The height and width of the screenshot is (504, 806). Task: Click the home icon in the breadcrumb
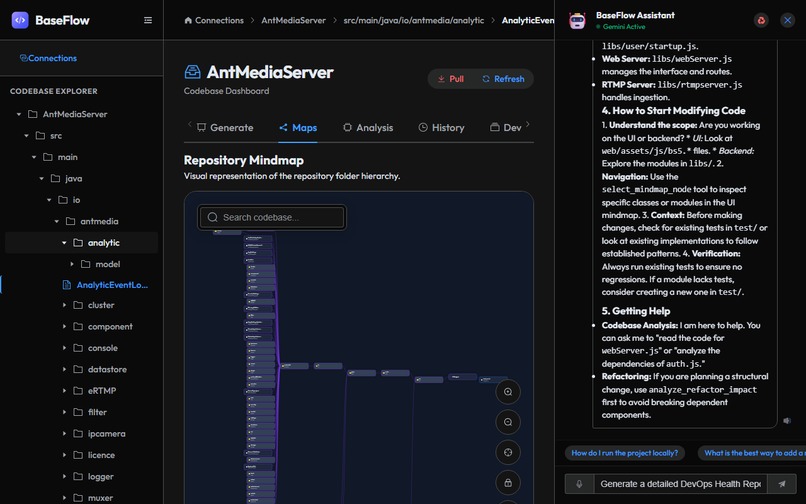(x=188, y=20)
